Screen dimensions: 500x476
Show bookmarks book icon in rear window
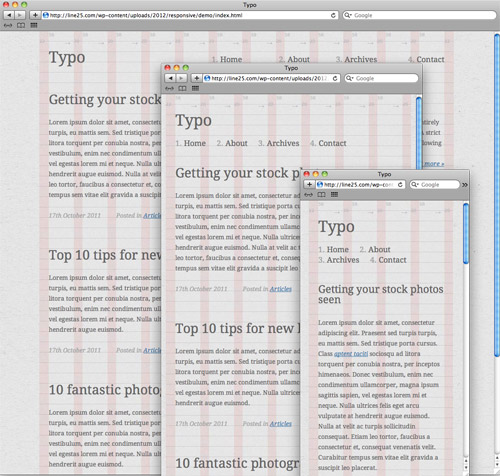coord(21,25)
